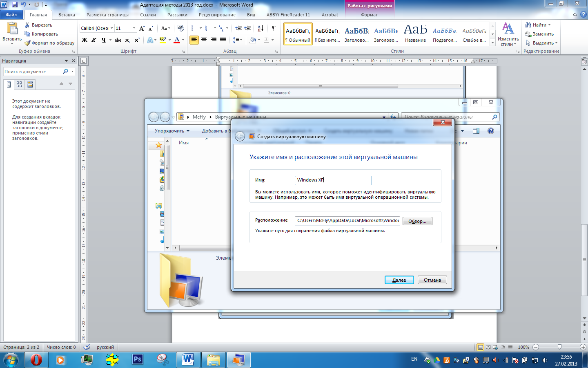Expand the styles gallery with the More arrow
The height and width of the screenshot is (368, 588).
[493, 43]
